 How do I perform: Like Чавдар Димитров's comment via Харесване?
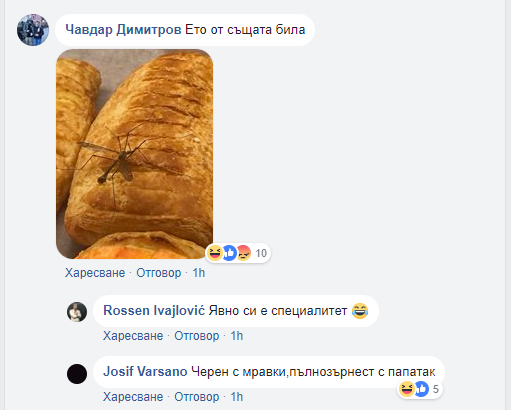[x=95, y=273]
